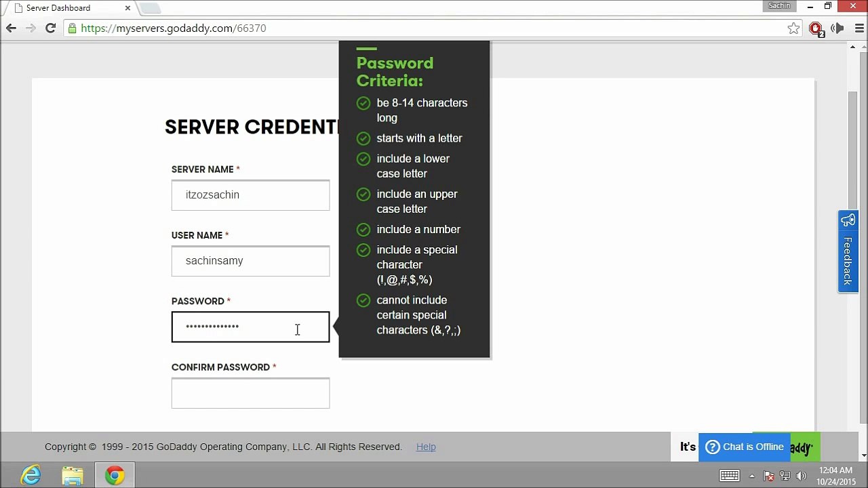The height and width of the screenshot is (488, 868).
Task: Open the red ad-blocker extension icon
Action: 816,28
